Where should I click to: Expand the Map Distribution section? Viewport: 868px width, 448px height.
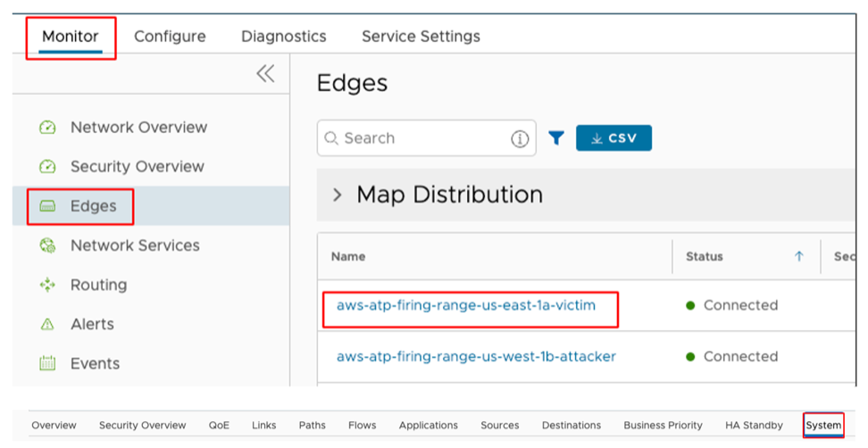click(x=338, y=195)
